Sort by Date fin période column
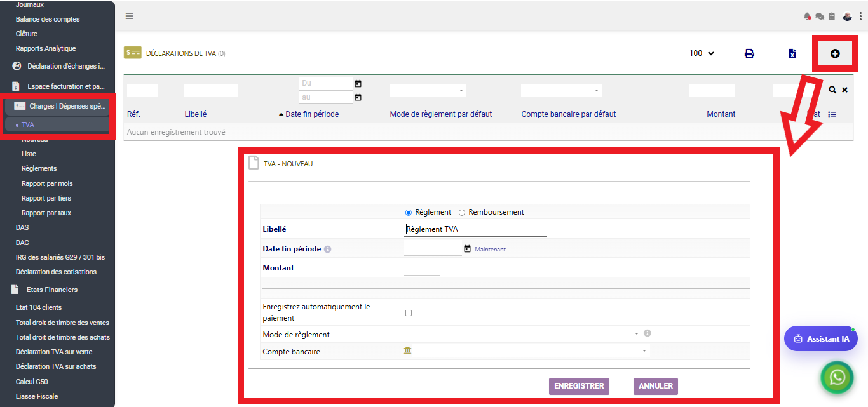Screen dimensions: 868x407 (312, 114)
